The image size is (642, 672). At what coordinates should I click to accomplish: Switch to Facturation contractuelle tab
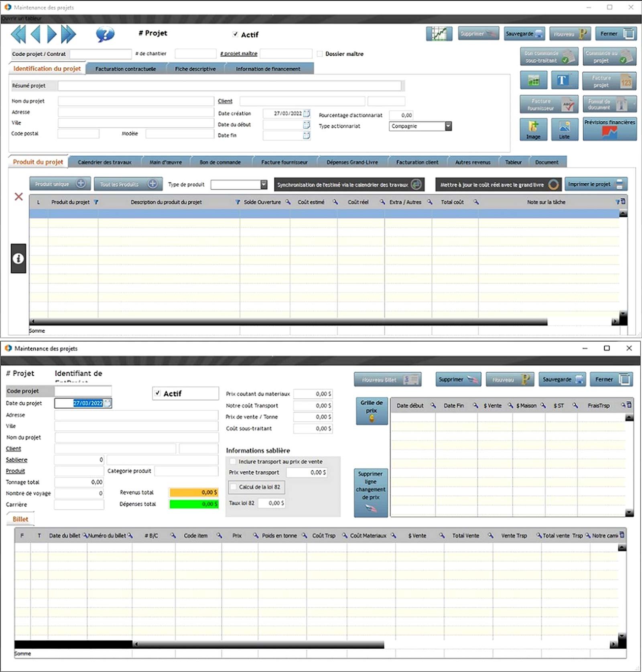[x=126, y=69]
